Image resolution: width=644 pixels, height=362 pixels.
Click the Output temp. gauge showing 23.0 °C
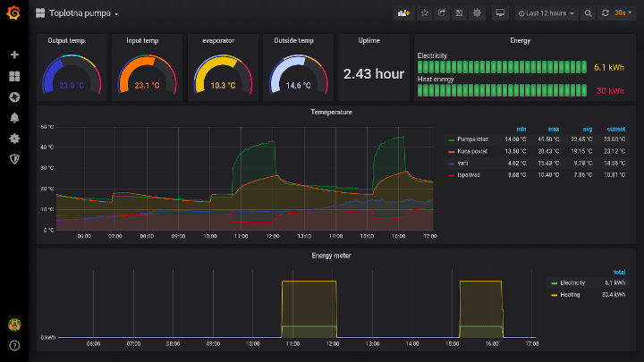72,74
